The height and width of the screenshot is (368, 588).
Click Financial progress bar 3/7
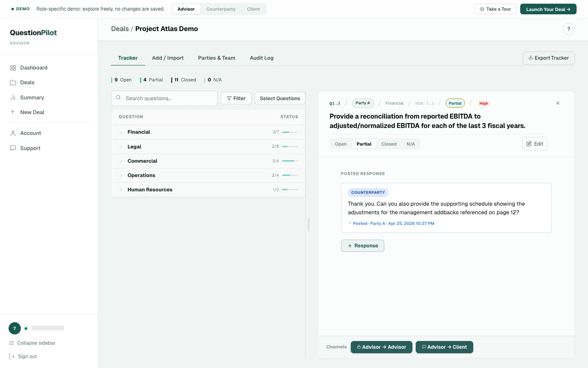click(x=290, y=132)
